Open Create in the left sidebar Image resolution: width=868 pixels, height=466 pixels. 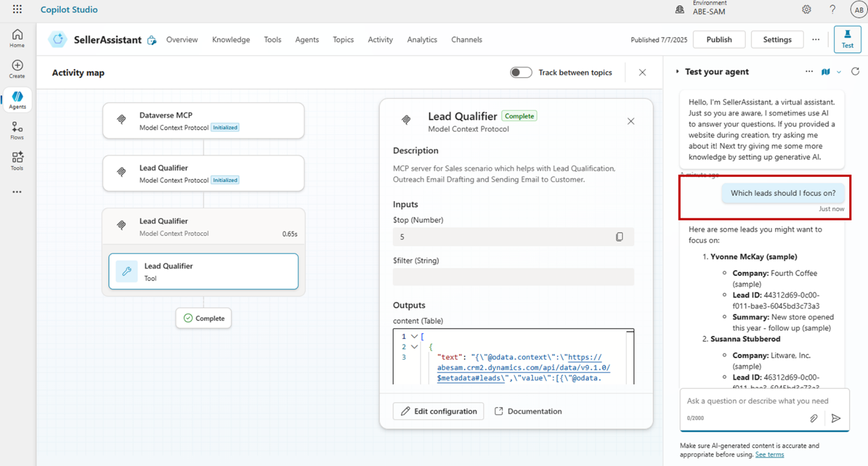(x=17, y=69)
